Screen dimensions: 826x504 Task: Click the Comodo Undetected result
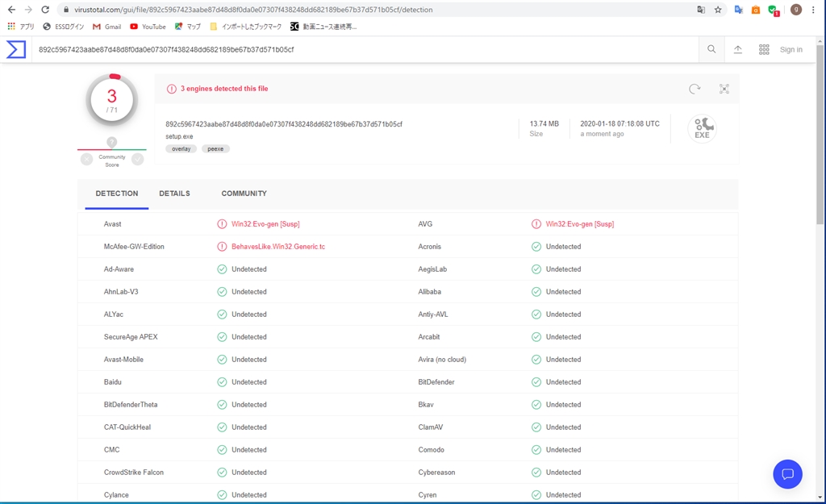563,450
